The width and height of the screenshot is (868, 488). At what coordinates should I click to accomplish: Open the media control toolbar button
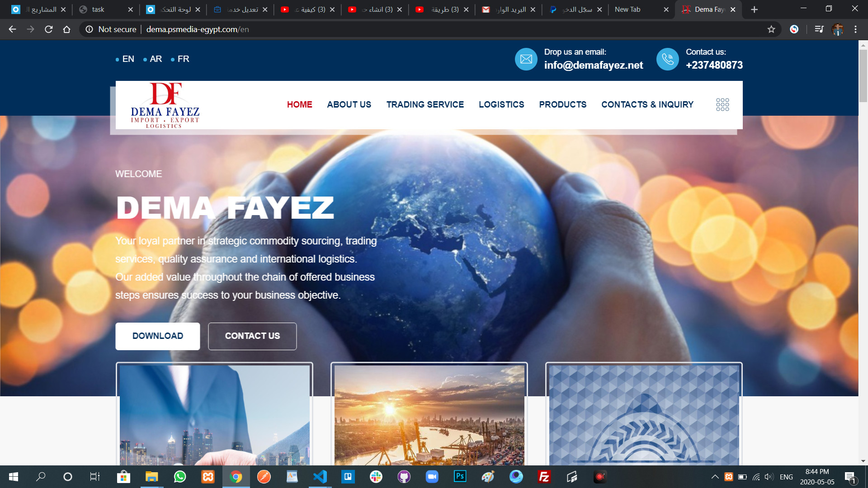(x=819, y=29)
